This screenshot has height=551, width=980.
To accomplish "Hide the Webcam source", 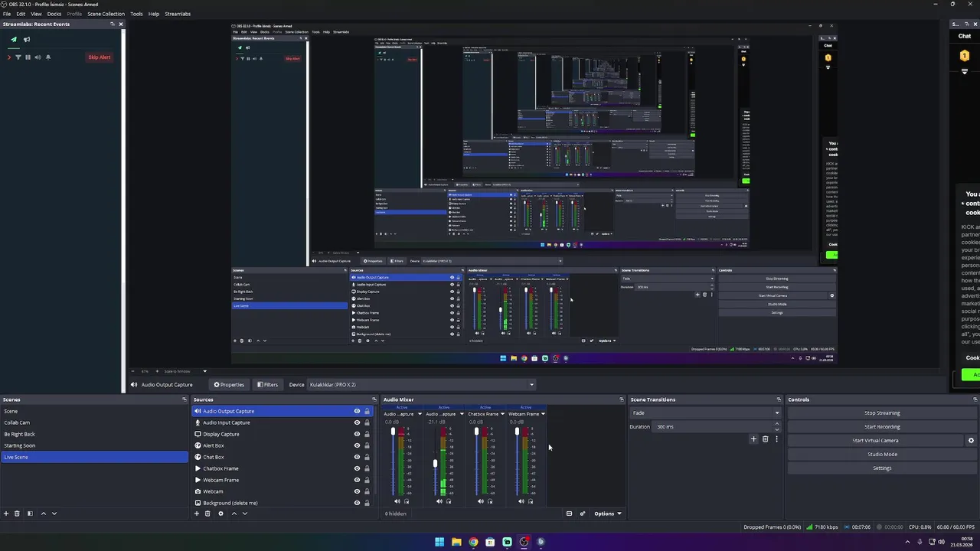I will tap(357, 491).
